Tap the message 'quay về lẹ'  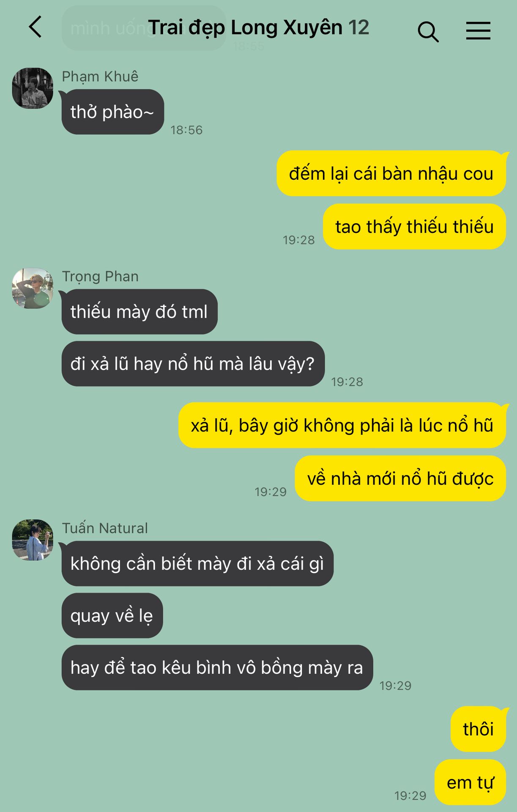click(x=112, y=615)
